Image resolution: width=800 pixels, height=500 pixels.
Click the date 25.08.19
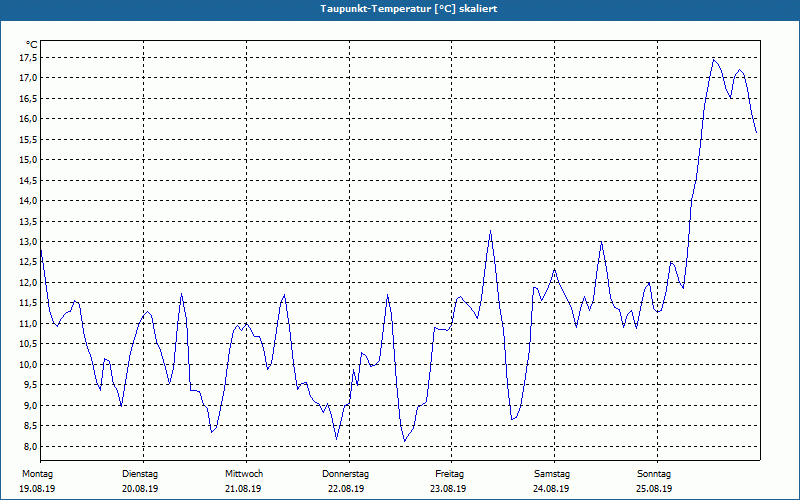(654, 489)
